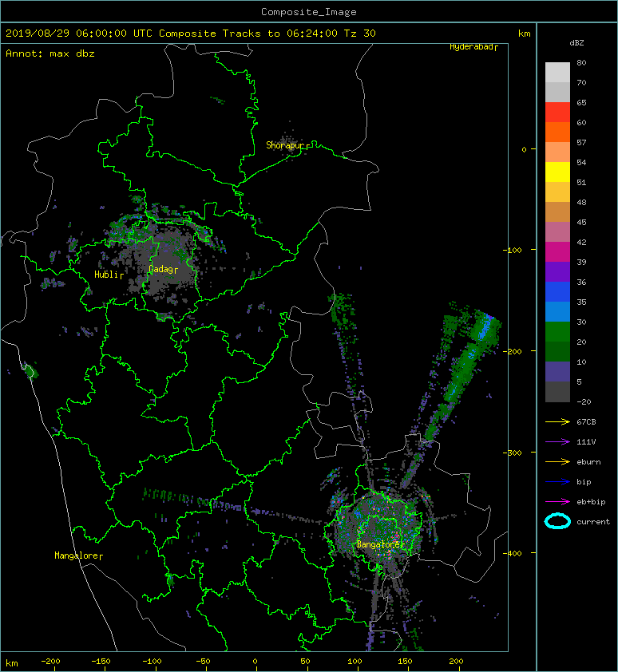Click the yellow 54 dBZ legend swatch

coord(557,172)
